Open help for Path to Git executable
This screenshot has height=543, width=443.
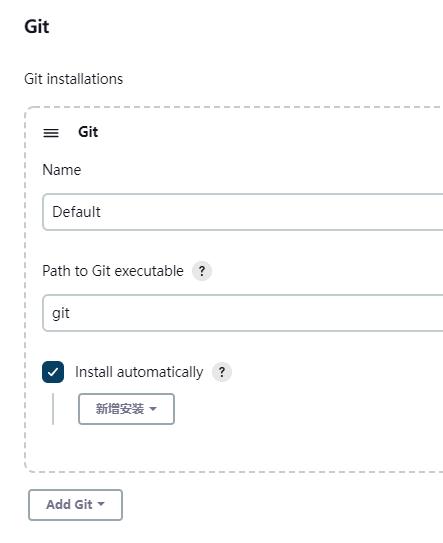click(x=202, y=271)
